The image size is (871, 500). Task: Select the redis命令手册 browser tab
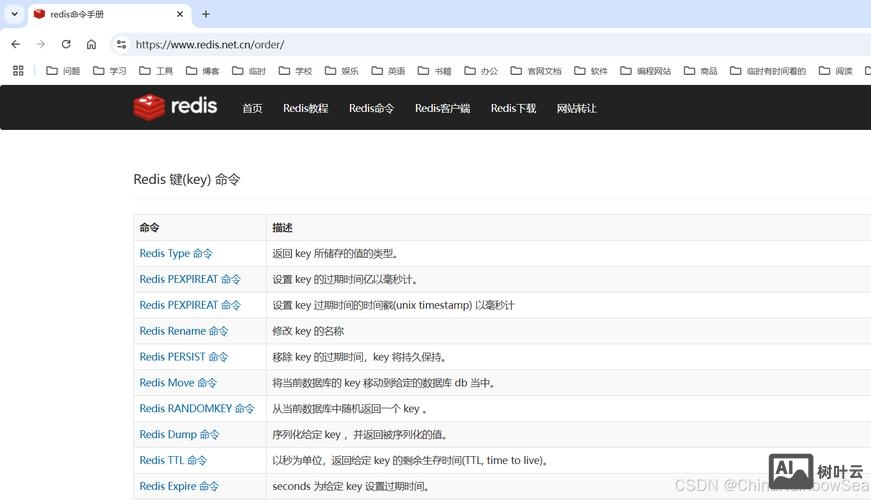coord(109,14)
